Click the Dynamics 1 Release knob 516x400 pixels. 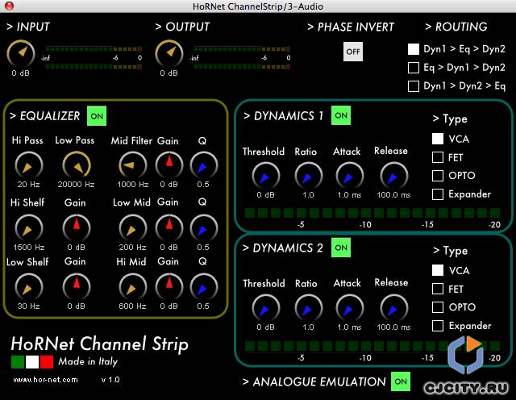click(394, 176)
